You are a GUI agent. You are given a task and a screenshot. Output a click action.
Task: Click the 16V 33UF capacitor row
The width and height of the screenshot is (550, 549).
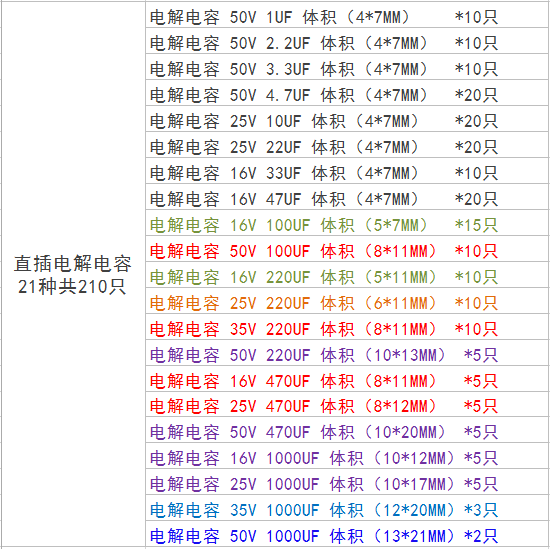click(348, 170)
